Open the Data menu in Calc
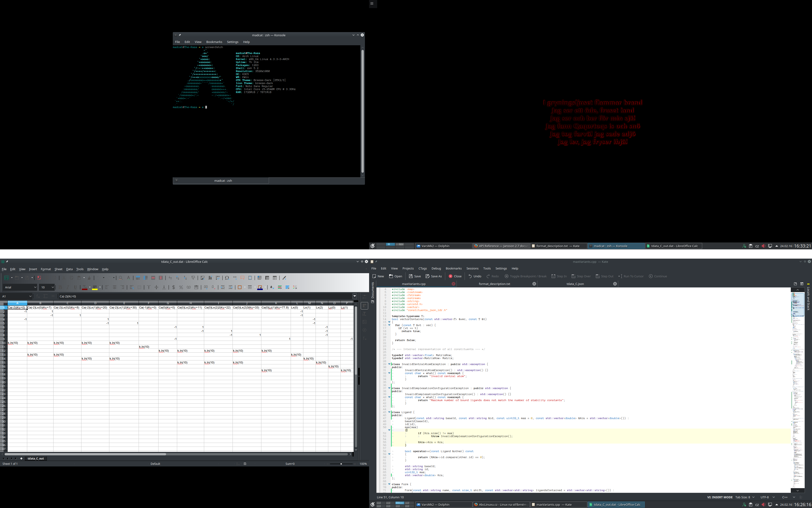Screen dimensions: 812x508 tap(69, 269)
